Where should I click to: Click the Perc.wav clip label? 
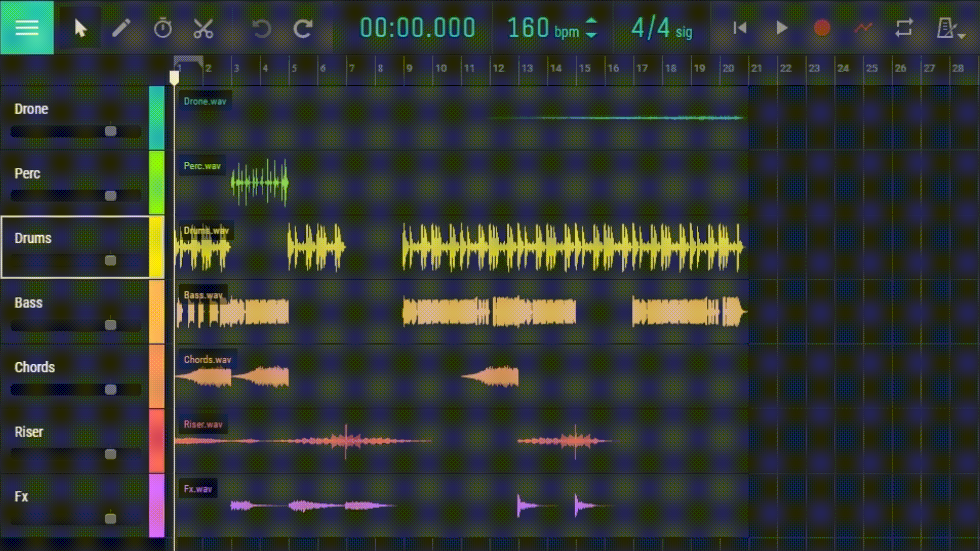(x=202, y=166)
